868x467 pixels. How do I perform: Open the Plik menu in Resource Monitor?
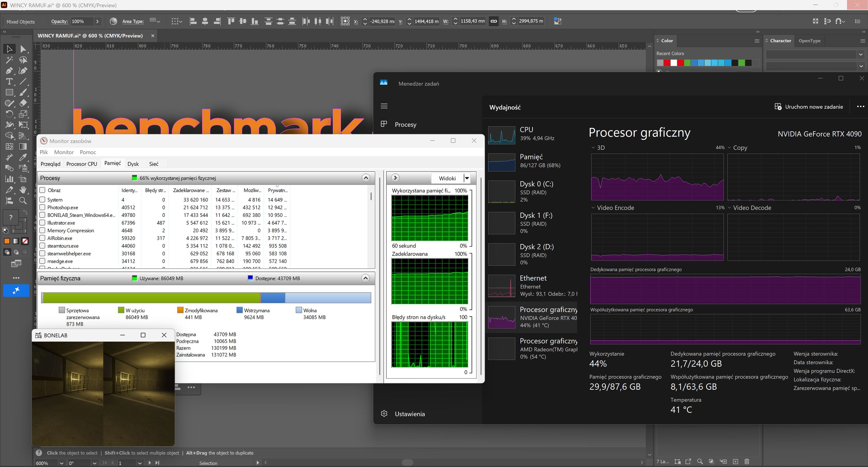click(x=44, y=152)
